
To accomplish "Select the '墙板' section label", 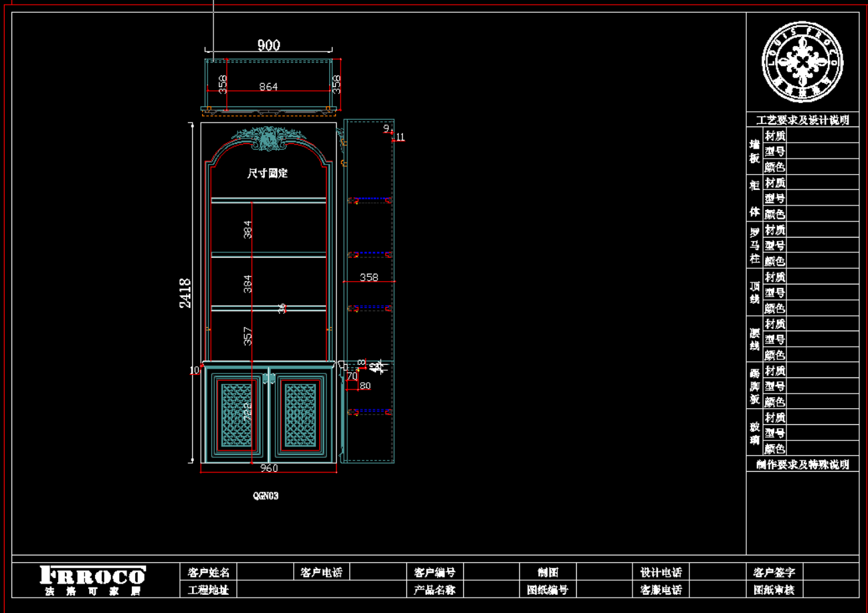I will click(755, 151).
